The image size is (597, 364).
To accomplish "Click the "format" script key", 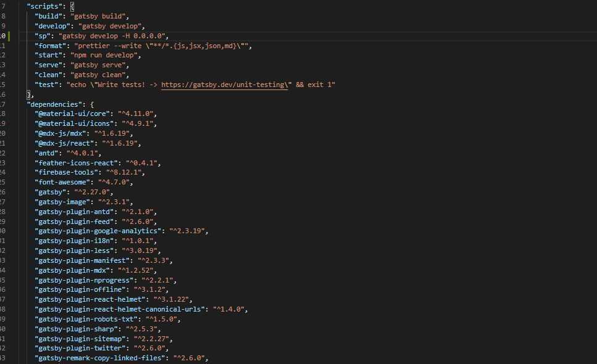I will coord(50,46).
